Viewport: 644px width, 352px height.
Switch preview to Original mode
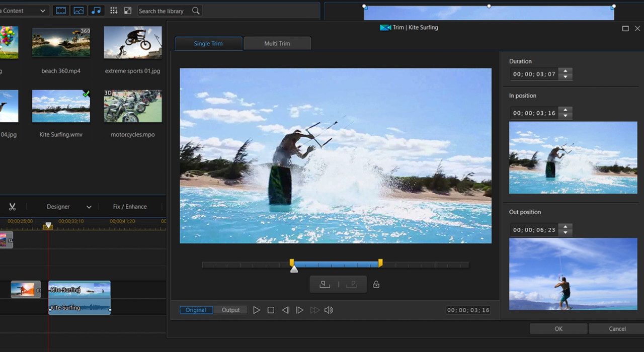196,310
